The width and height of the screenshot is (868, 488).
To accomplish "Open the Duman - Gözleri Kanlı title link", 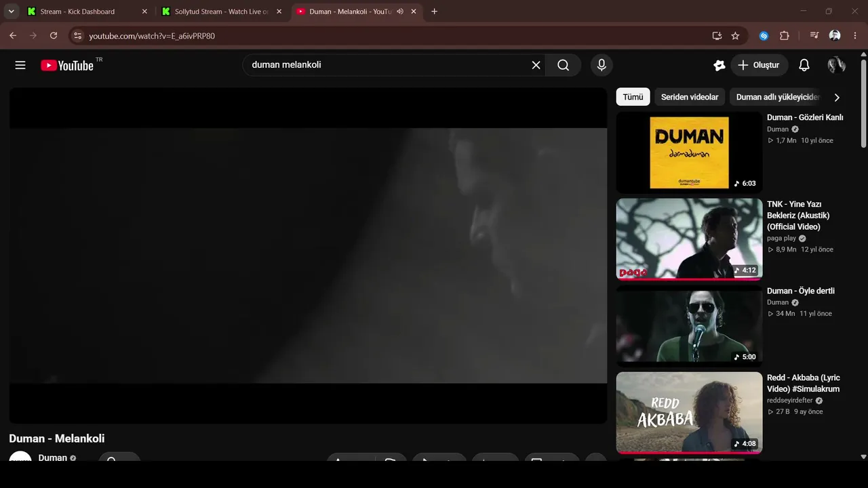I will tap(805, 117).
